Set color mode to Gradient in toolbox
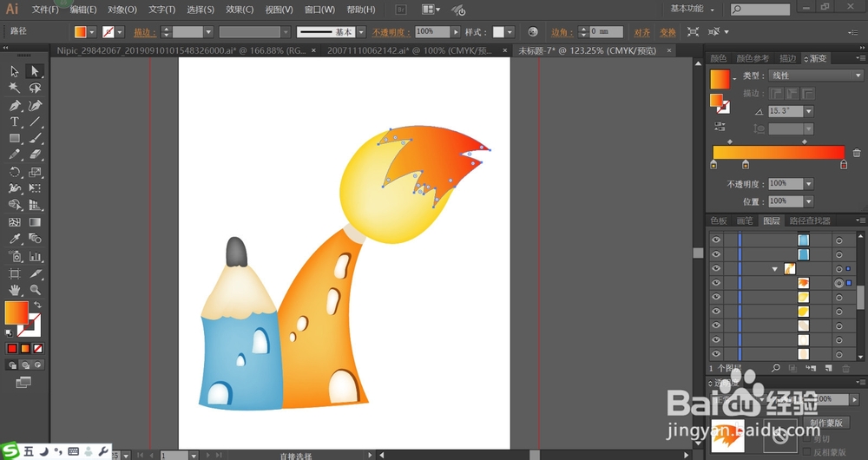 coord(25,349)
